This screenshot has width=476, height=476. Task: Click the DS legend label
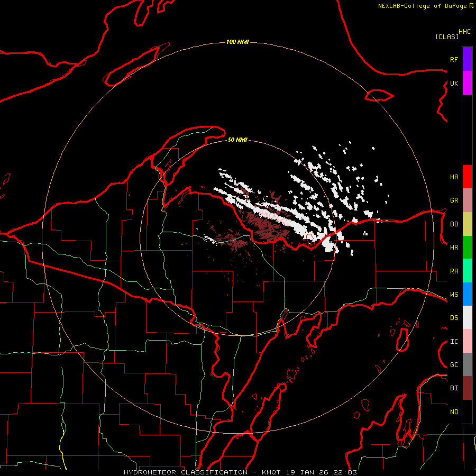(454, 318)
